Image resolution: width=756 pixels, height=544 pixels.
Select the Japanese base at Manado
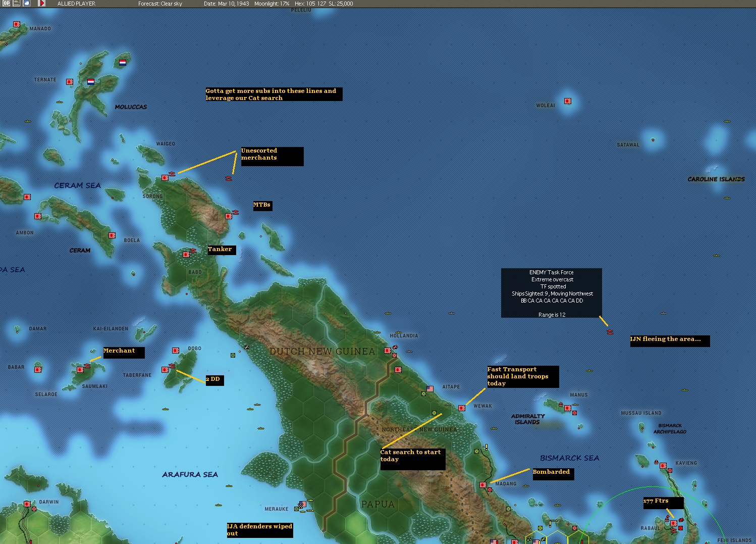[x=17, y=24]
